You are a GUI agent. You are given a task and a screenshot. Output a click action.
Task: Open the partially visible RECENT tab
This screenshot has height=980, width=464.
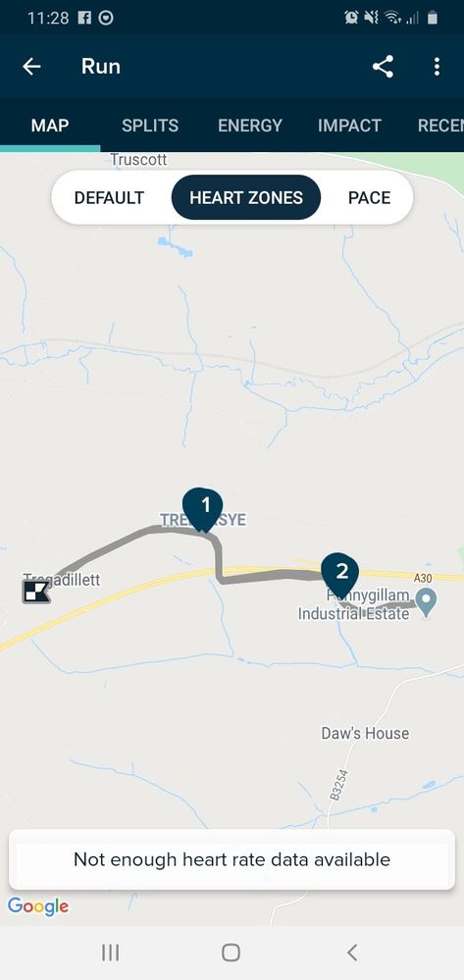440,125
